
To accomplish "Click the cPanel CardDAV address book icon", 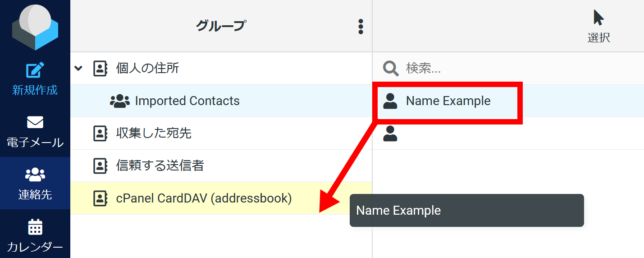I will point(100,198).
